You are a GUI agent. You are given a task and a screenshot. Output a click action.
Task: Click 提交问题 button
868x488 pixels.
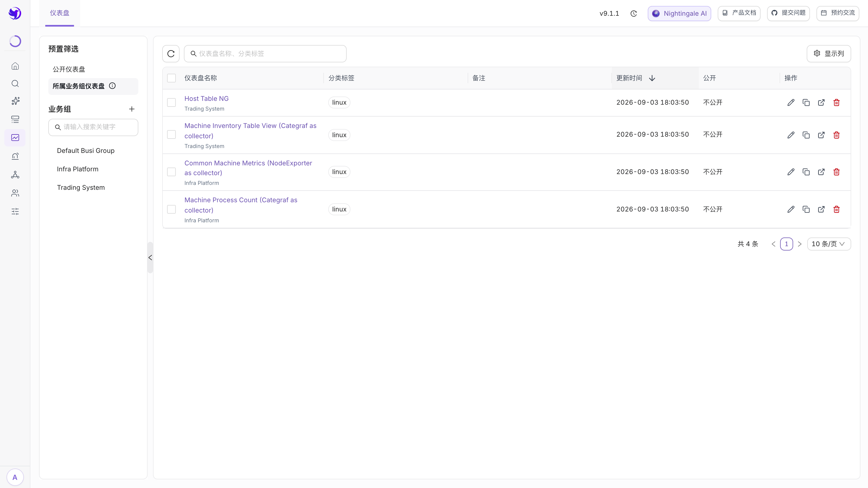coord(789,13)
